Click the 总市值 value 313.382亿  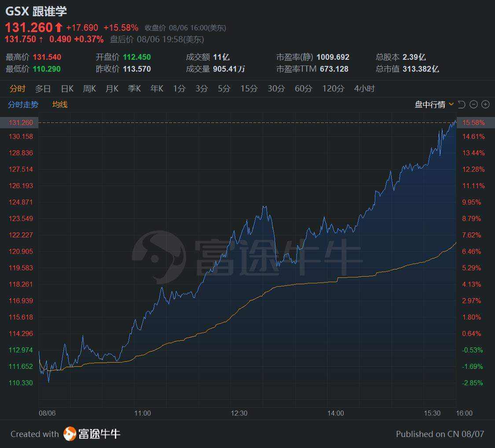coord(421,69)
